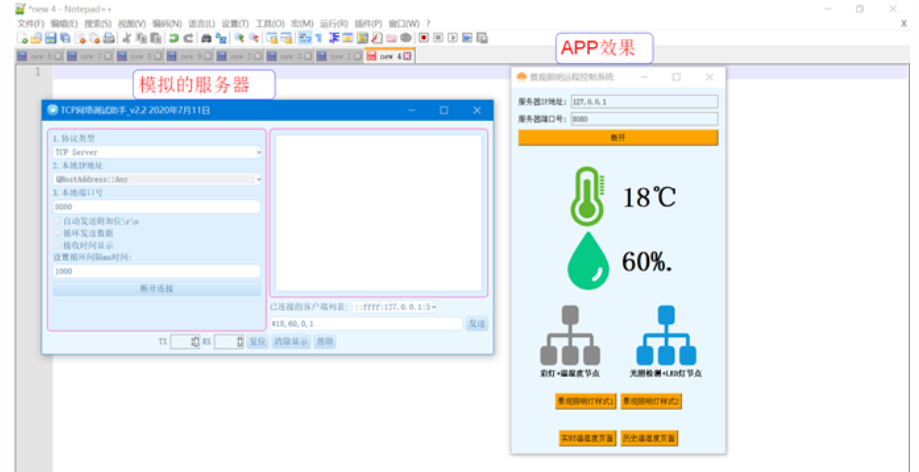Screen dimensions: 919x472
Task: Click 历史温湿度页面 button
Action: pos(649,439)
